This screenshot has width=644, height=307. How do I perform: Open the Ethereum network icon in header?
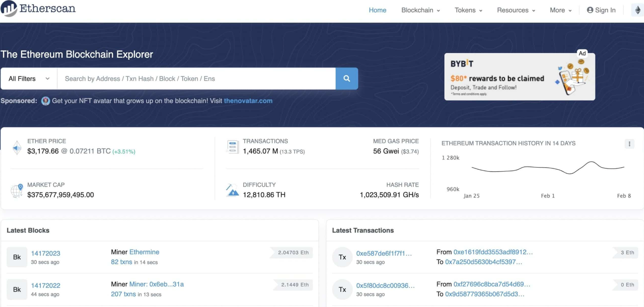point(638,10)
